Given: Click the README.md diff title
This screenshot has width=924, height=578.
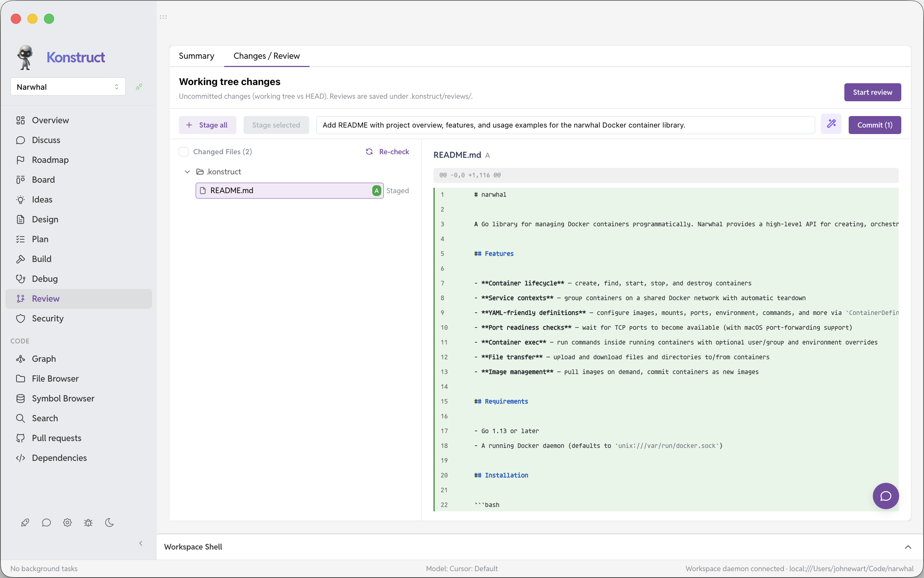Looking at the screenshot, I should click(x=457, y=155).
